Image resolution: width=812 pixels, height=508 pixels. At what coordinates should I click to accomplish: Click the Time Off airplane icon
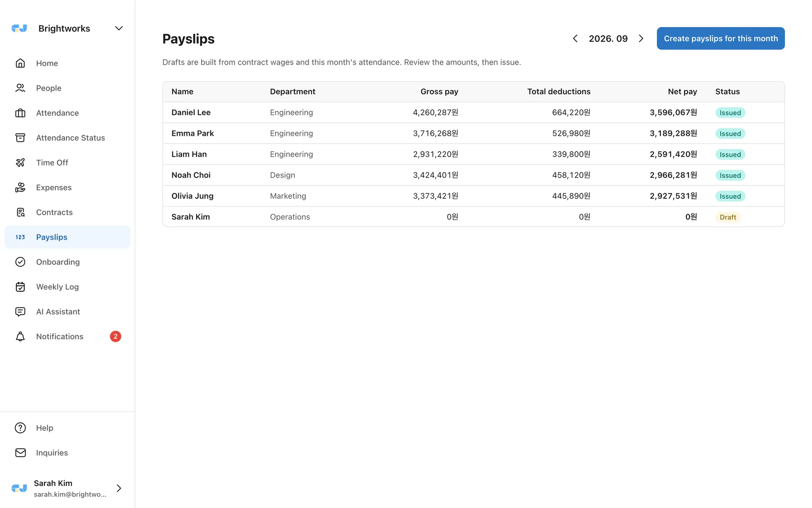click(x=20, y=163)
